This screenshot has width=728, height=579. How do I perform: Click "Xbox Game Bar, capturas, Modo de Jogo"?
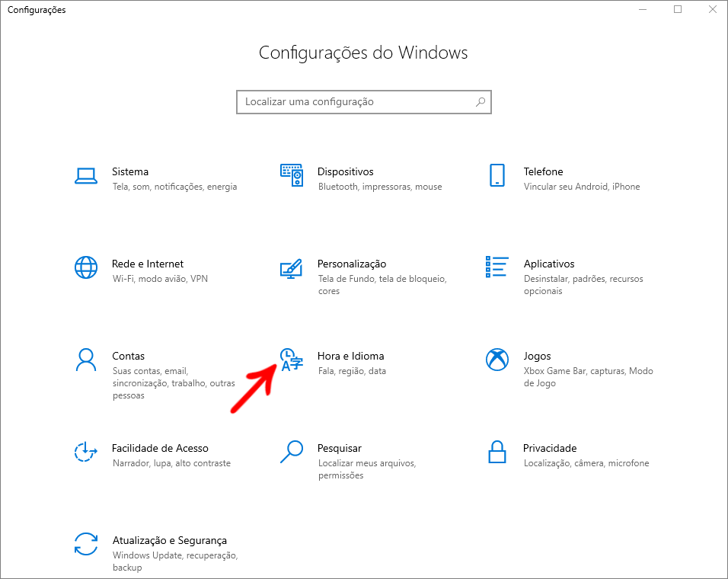[588, 377]
